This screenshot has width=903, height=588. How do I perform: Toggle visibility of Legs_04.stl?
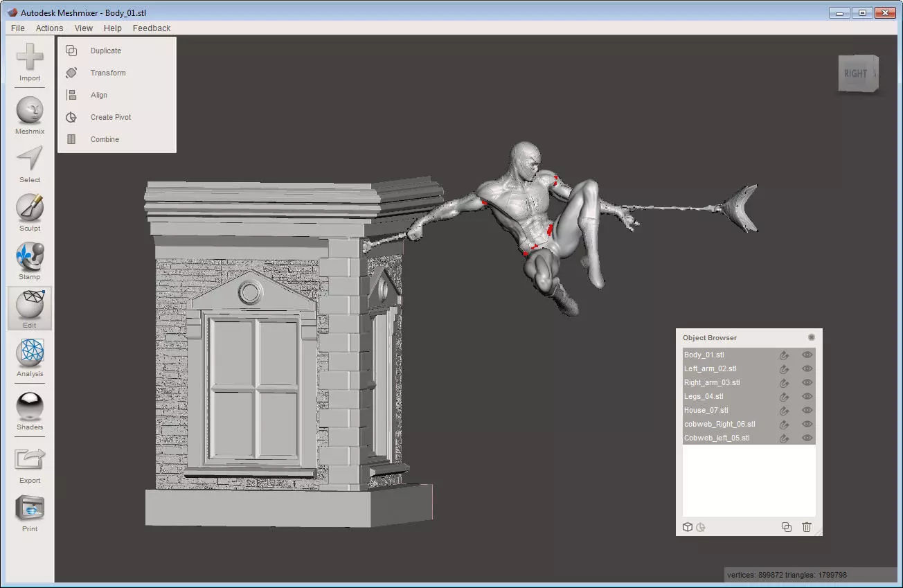tap(807, 396)
